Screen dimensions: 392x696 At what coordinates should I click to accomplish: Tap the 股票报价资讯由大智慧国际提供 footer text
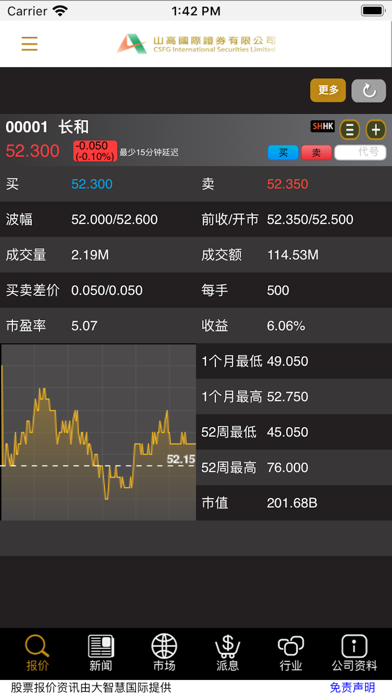pos(91,688)
